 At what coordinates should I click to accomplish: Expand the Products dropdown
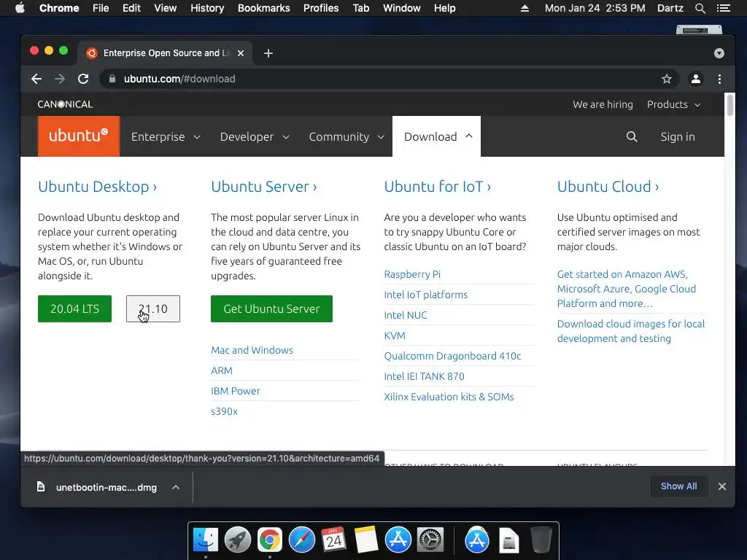(673, 104)
